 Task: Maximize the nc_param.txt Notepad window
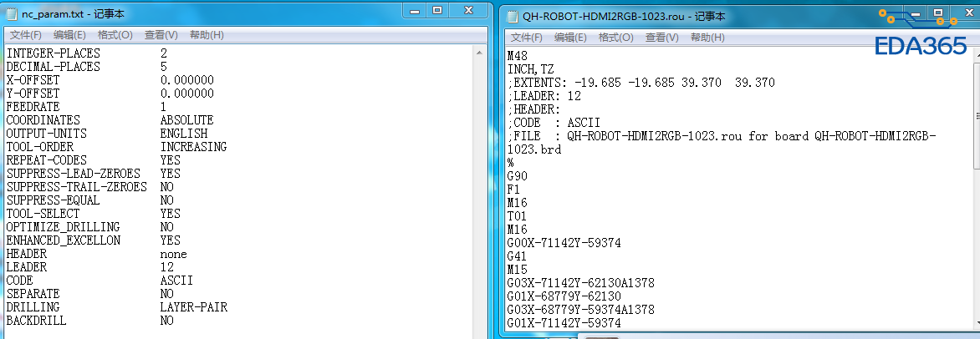pos(437,11)
